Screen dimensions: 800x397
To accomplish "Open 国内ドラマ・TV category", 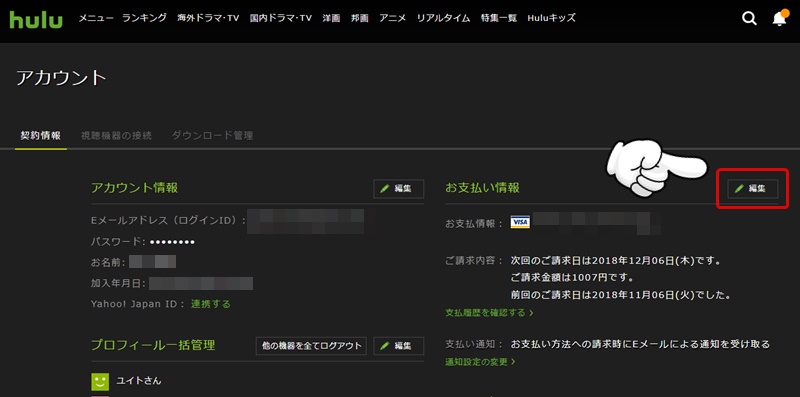I will tap(281, 18).
